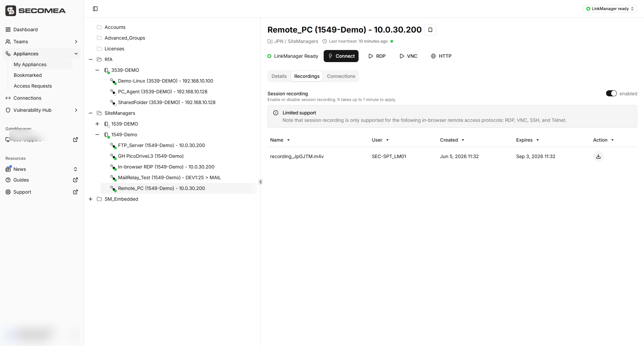Click the 3539-DEMO appliance icon
Screen dimensions: 644x346
(107, 70)
